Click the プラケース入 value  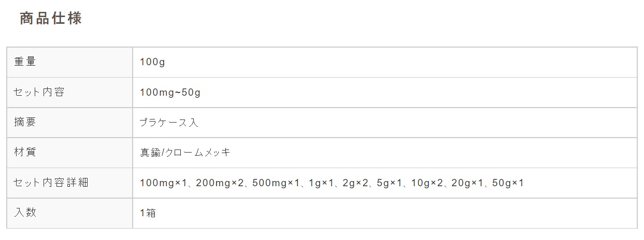coord(169,123)
